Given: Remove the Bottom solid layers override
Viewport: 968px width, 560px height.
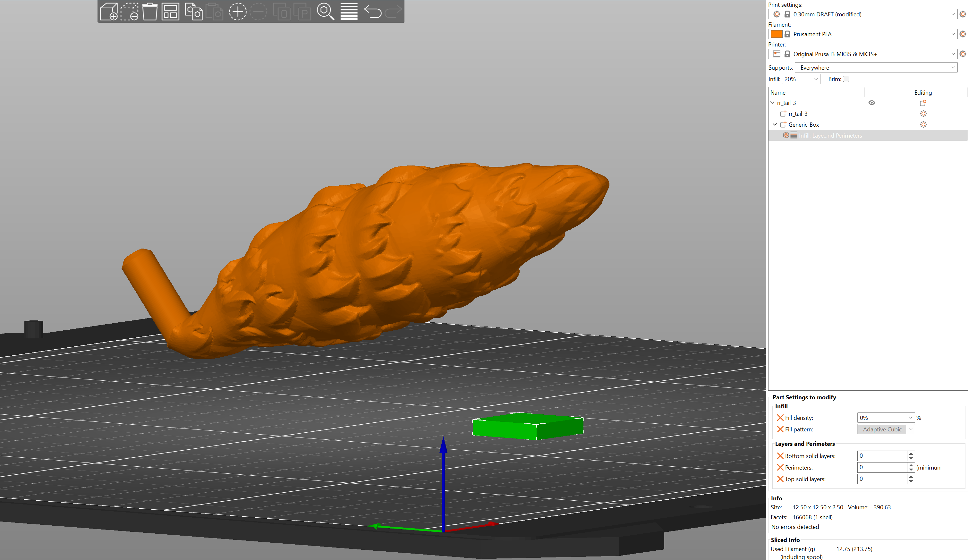Looking at the screenshot, I should click(780, 455).
